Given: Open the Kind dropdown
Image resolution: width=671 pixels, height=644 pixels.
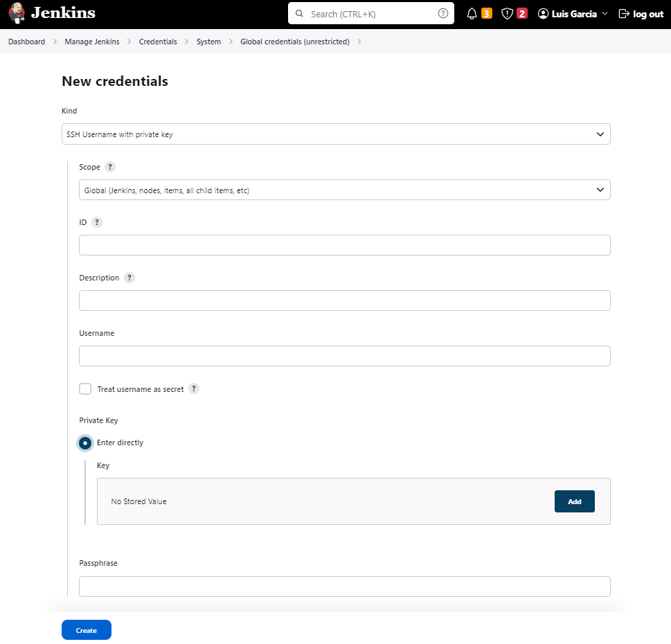Looking at the screenshot, I should click(x=336, y=134).
